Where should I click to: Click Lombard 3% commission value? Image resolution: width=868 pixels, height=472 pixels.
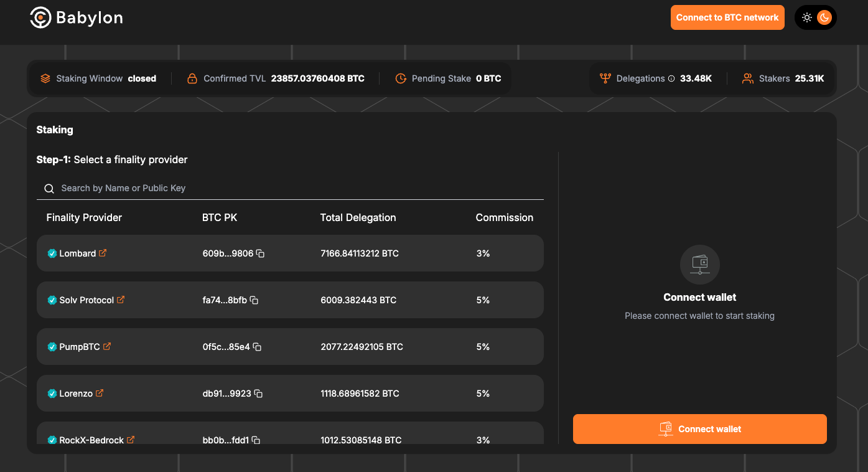pyautogui.click(x=483, y=253)
